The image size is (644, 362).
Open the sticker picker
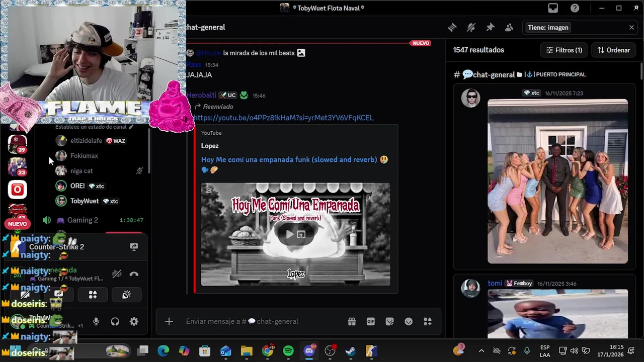pos(389,321)
